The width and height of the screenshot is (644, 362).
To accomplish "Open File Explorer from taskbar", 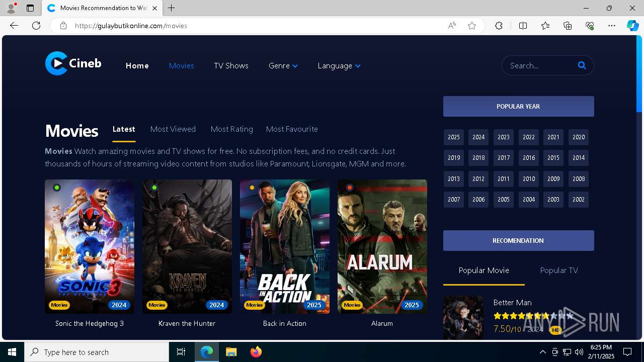I will pos(231,352).
